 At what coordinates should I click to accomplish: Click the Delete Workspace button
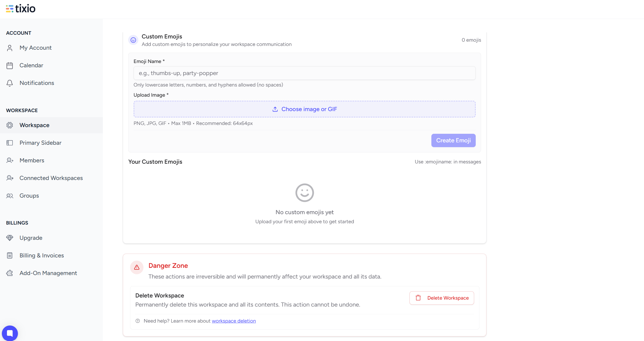pos(442,298)
